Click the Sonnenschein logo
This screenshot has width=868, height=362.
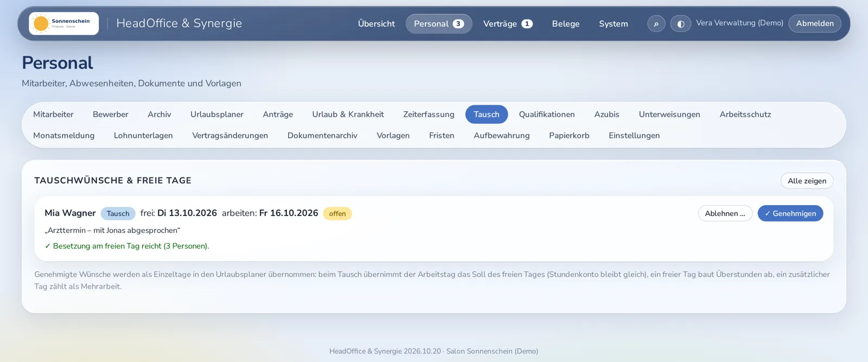63,23
